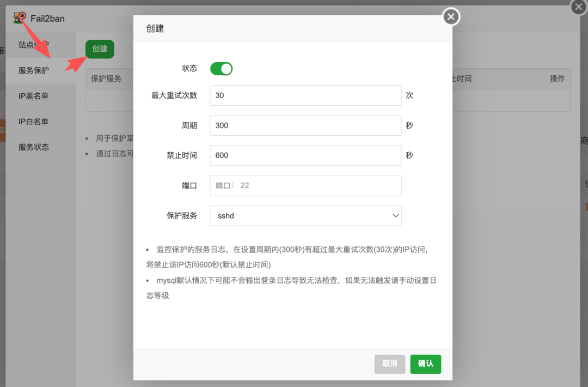
Task: Click the green 创建 button
Action: pos(100,49)
